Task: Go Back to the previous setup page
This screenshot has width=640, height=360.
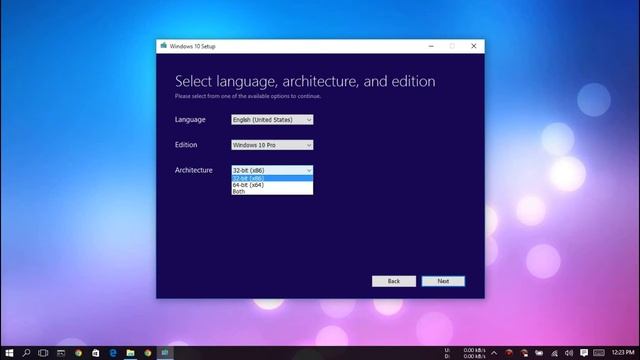Action: (x=394, y=281)
